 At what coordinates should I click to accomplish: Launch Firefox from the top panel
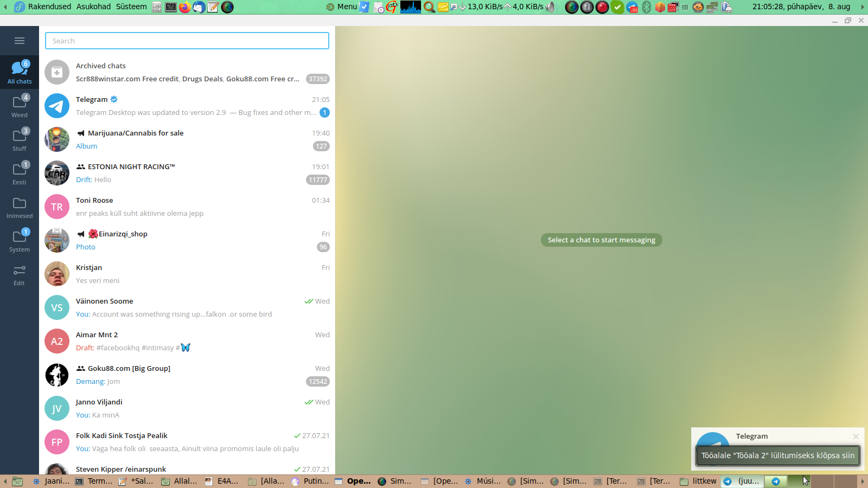pyautogui.click(x=185, y=7)
